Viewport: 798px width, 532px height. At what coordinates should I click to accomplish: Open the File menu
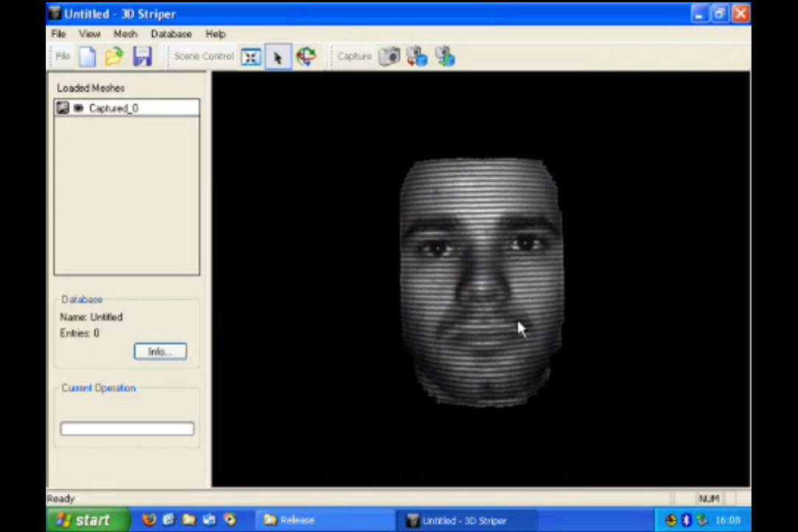58,34
